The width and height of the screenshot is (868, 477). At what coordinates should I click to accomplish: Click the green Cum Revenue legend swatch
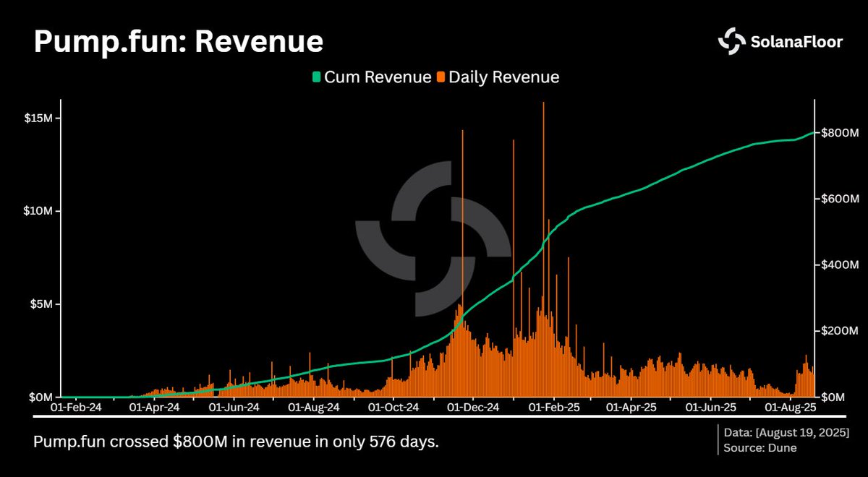point(315,77)
